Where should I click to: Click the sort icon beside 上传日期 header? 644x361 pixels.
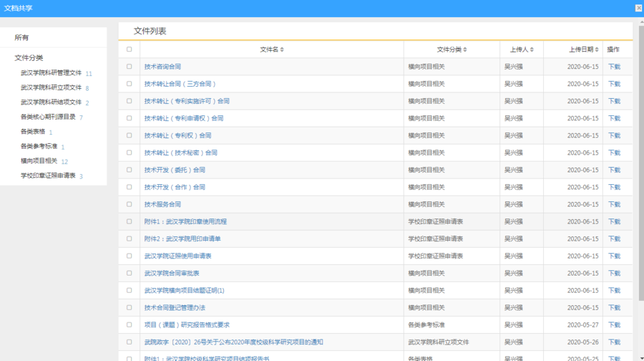point(595,50)
